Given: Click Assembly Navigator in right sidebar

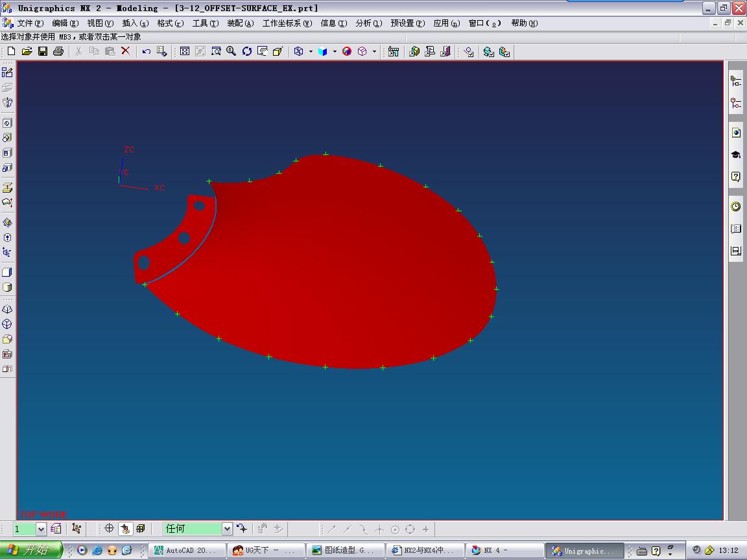Looking at the screenshot, I should [x=736, y=82].
